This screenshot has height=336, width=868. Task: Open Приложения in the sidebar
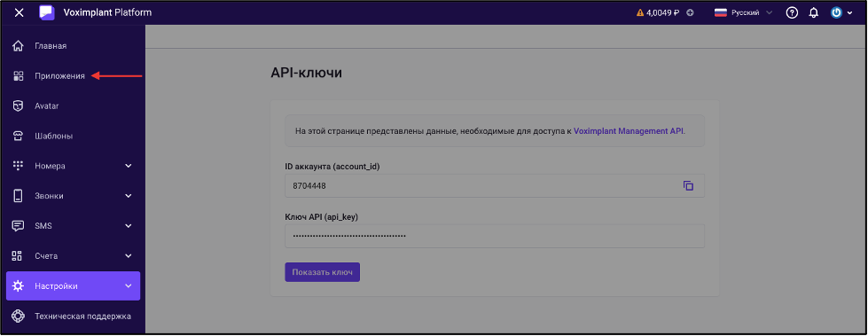(x=59, y=76)
